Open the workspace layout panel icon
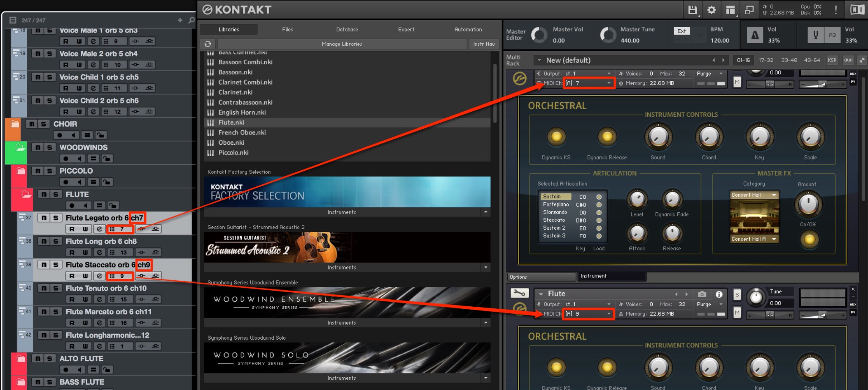 point(730,10)
